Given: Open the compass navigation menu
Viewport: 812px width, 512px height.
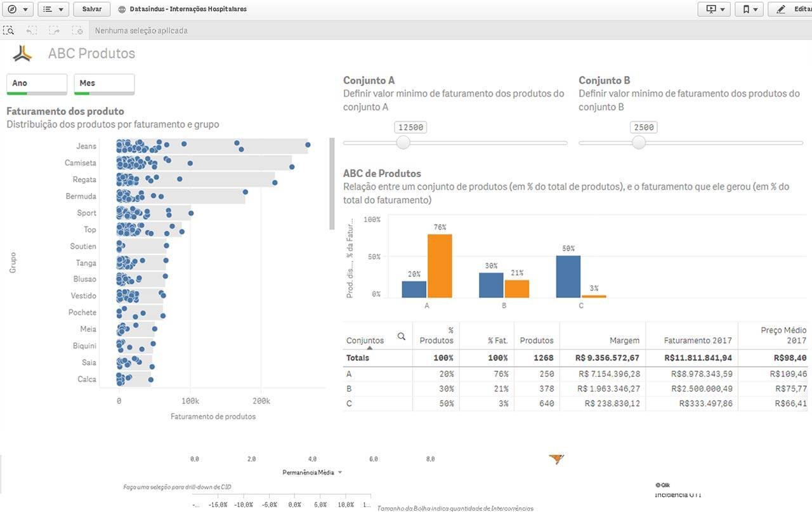Looking at the screenshot, I should click(16, 9).
